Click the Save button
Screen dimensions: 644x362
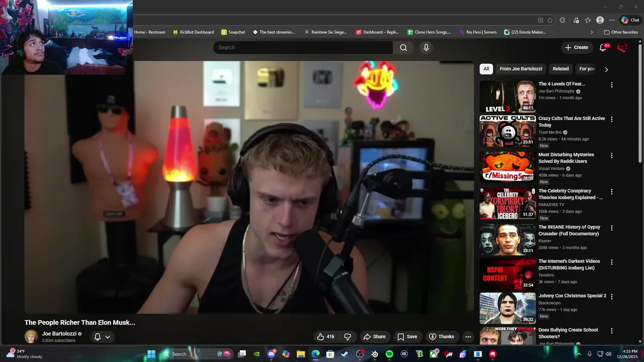point(407,337)
